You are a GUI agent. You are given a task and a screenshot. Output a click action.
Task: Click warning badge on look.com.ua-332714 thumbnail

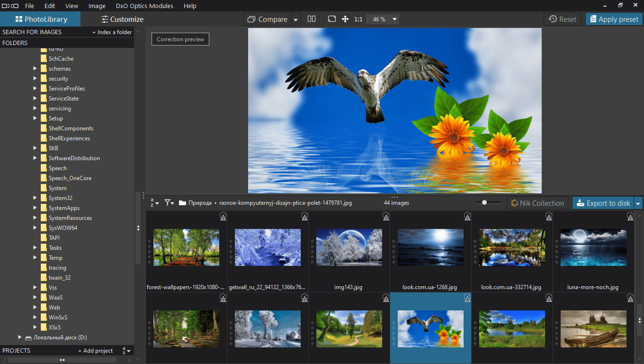coord(549,216)
